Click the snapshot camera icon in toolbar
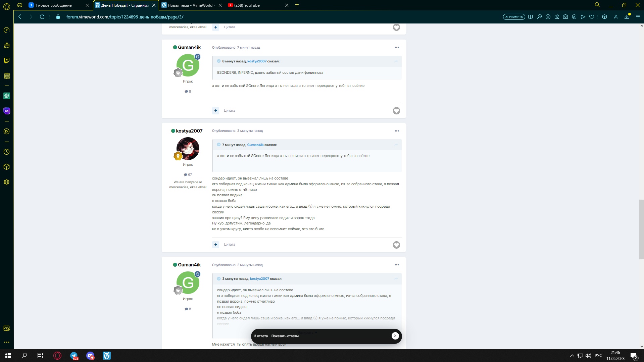644x362 pixels. (565, 17)
